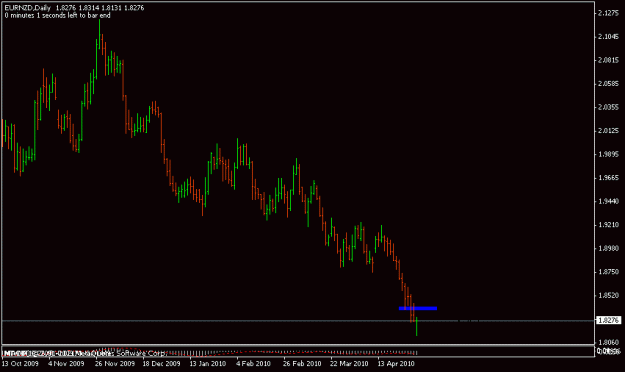Click the 22 Mar 2010 date label
Screen dimensions: 625x372
[349, 364]
